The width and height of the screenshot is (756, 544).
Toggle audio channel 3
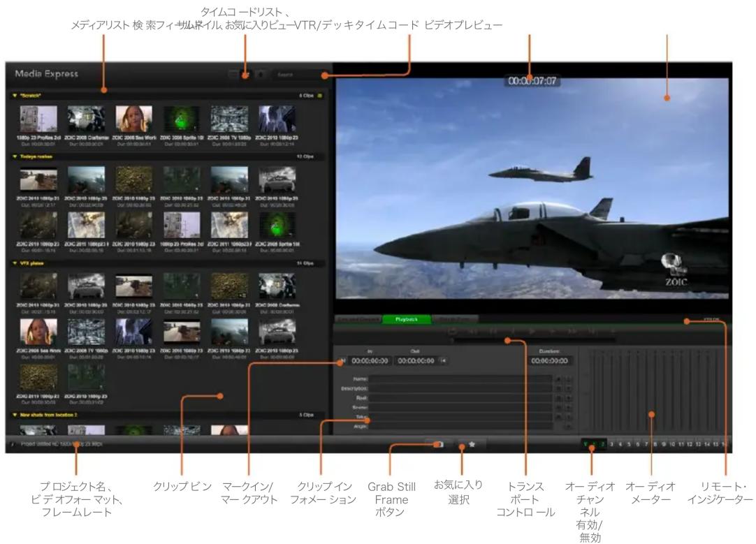[x=611, y=443]
